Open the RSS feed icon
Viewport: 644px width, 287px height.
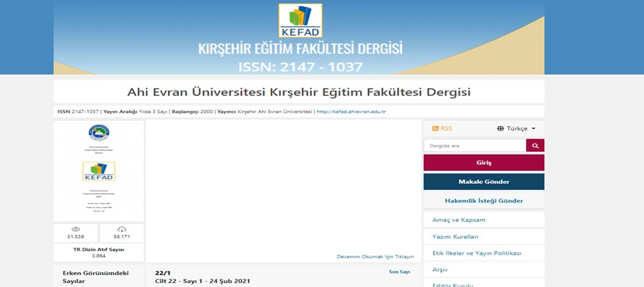click(x=435, y=129)
